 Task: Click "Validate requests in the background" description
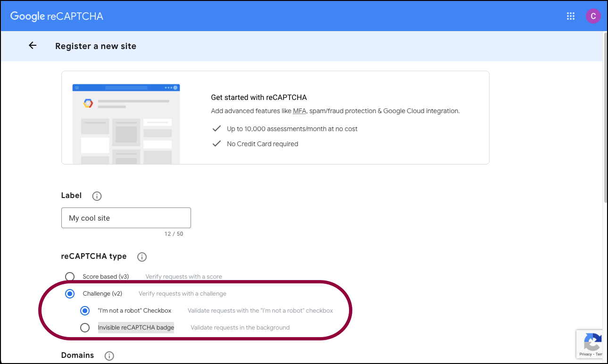[x=240, y=328]
